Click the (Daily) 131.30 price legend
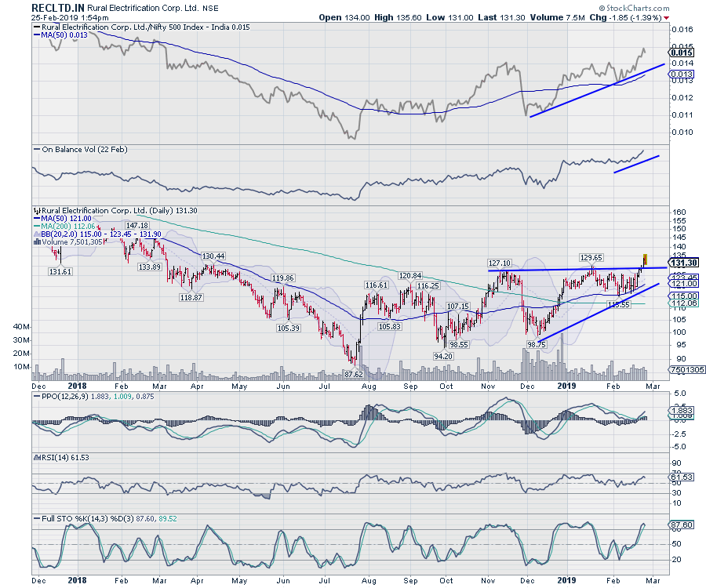The height and width of the screenshot is (588, 706). point(116,211)
